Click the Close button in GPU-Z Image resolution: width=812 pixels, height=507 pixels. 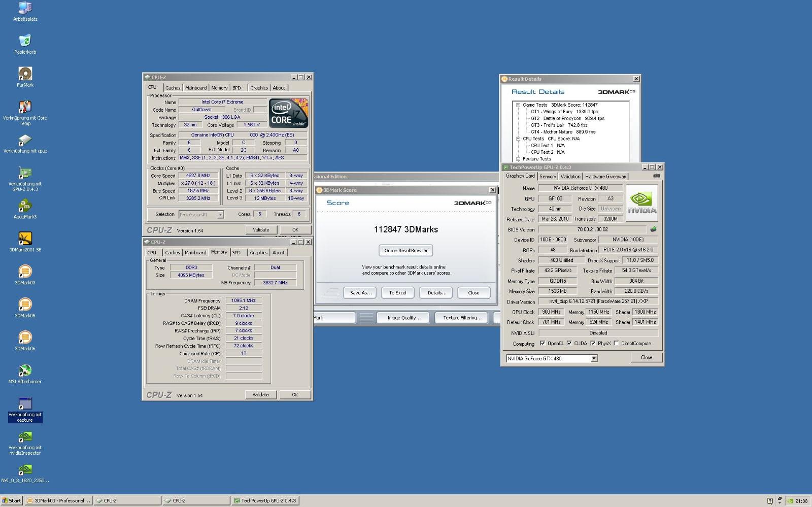tap(647, 357)
